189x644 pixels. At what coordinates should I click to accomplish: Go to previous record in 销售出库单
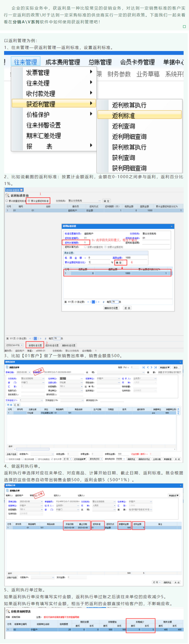point(148,367)
